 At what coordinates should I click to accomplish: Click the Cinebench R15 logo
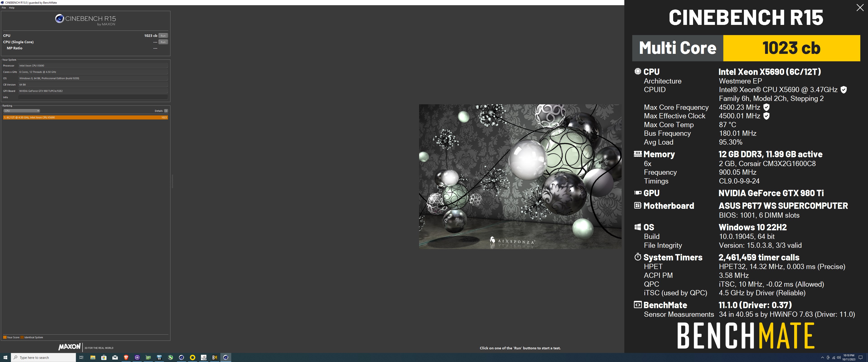point(86,19)
